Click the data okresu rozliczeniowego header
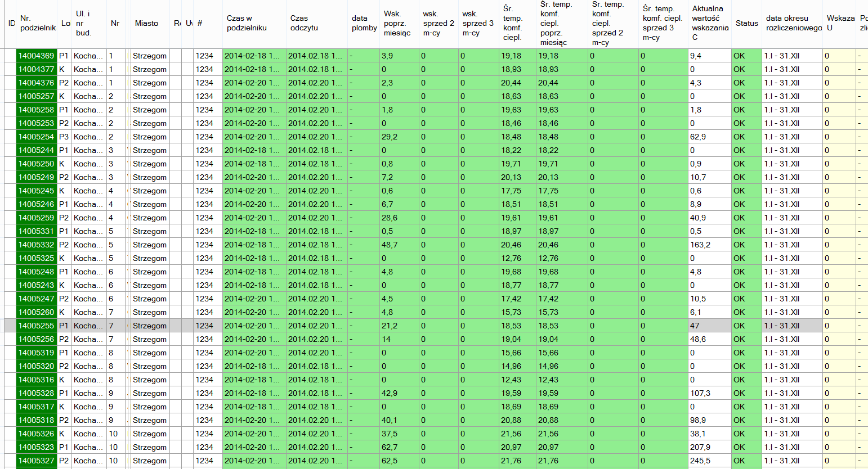The image size is (868, 469). point(792,23)
